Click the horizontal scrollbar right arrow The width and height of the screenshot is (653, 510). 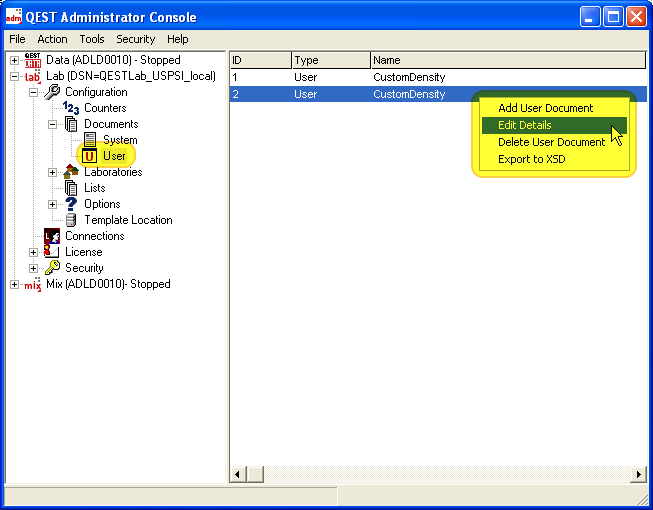638,474
